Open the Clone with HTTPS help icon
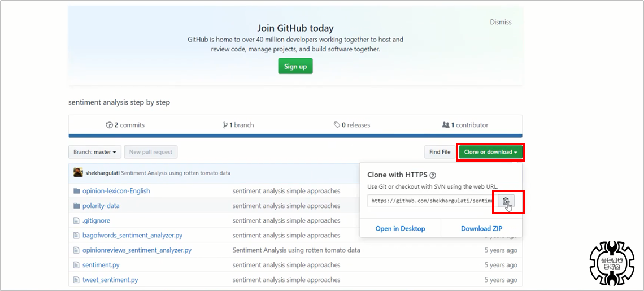The height and width of the screenshot is (291, 644). [x=433, y=175]
